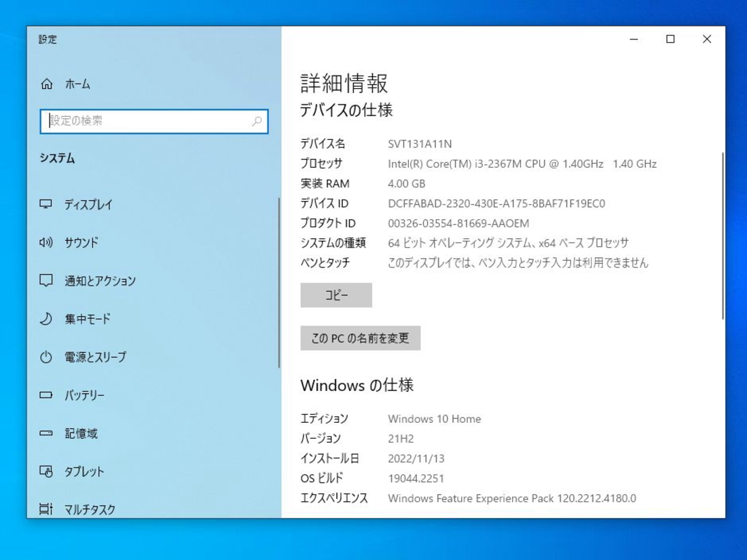The image size is (747, 560).
Task: Click the pen and touch availability text
Action: (518, 263)
